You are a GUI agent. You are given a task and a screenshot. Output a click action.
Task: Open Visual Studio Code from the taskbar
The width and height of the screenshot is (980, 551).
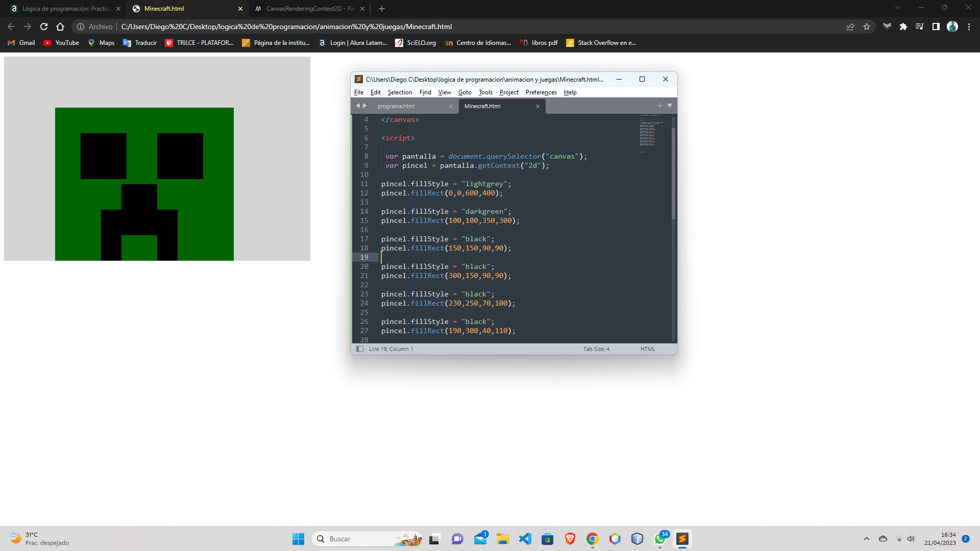tap(525, 539)
